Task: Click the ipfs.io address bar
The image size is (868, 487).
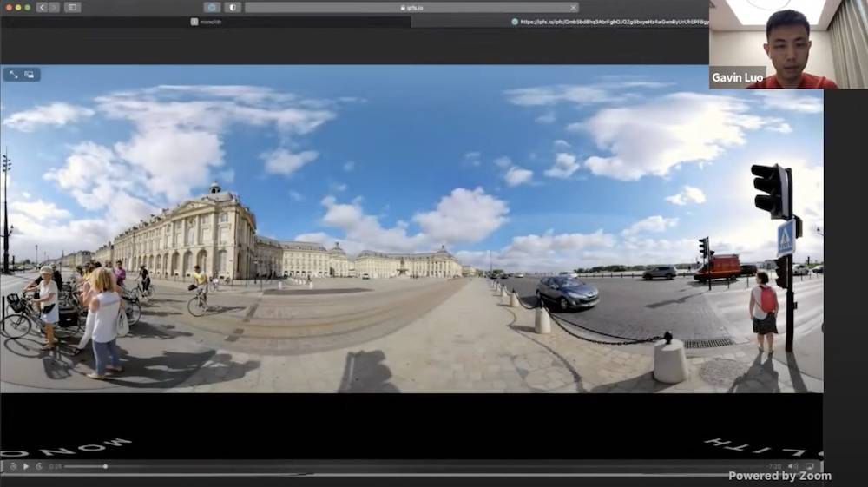Action: point(411,7)
